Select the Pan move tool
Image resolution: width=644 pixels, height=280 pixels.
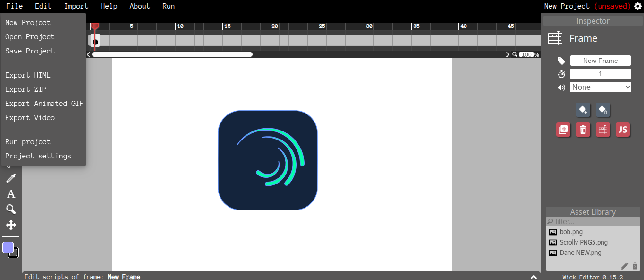coord(11,225)
